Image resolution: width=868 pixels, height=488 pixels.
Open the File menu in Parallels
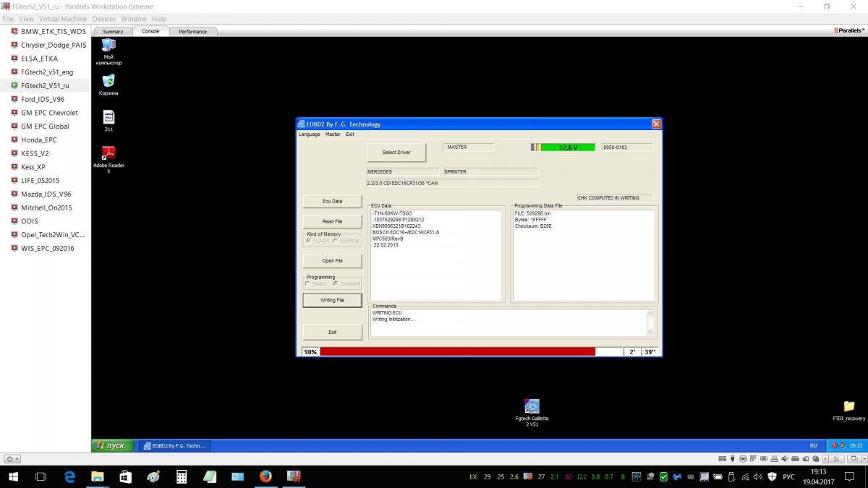click(x=8, y=19)
